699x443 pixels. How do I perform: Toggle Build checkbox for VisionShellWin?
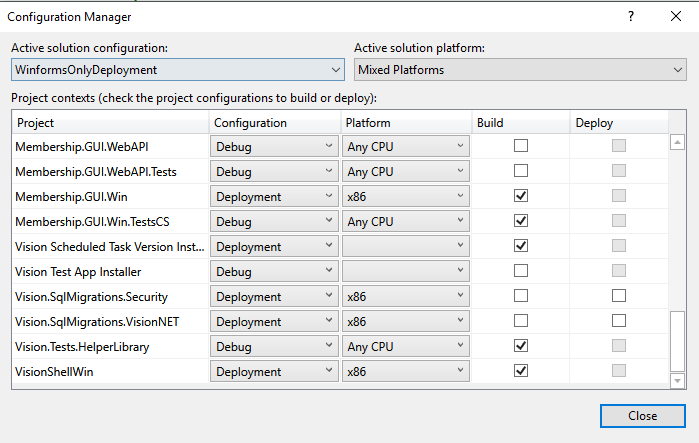click(520, 370)
